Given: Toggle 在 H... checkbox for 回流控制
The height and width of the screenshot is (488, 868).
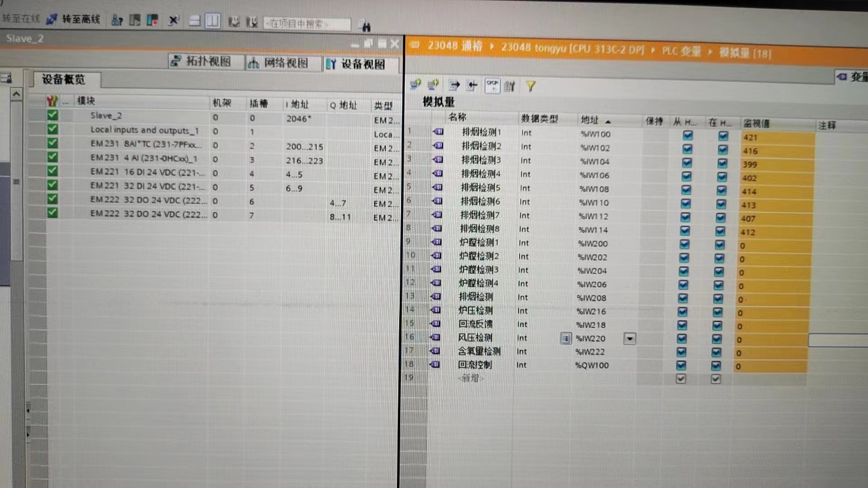Looking at the screenshot, I should tap(716, 365).
